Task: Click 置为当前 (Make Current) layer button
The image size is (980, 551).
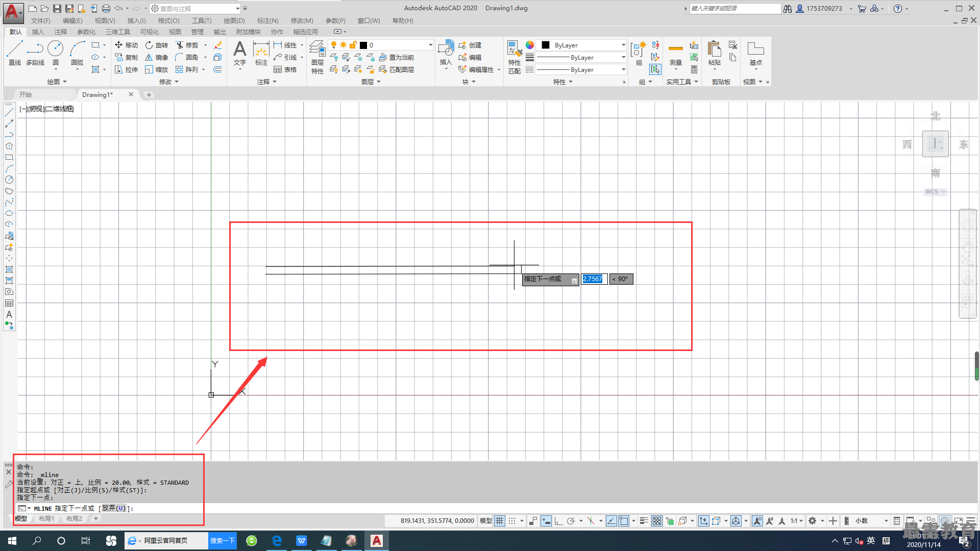Action: tap(397, 57)
